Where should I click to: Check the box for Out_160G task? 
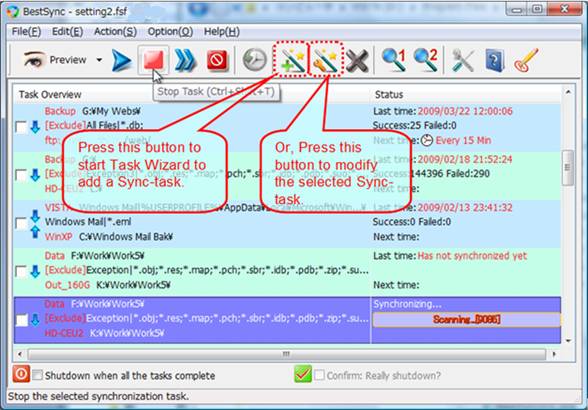click(x=21, y=271)
